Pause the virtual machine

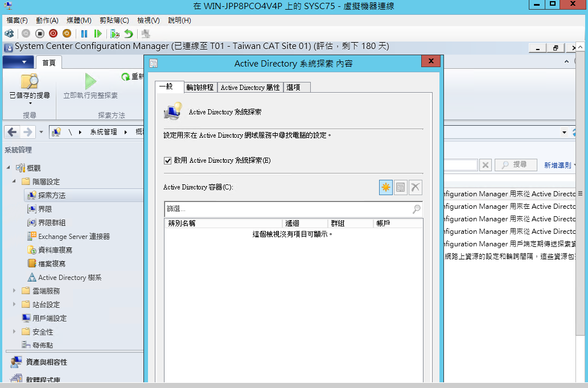[x=84, y=34]
